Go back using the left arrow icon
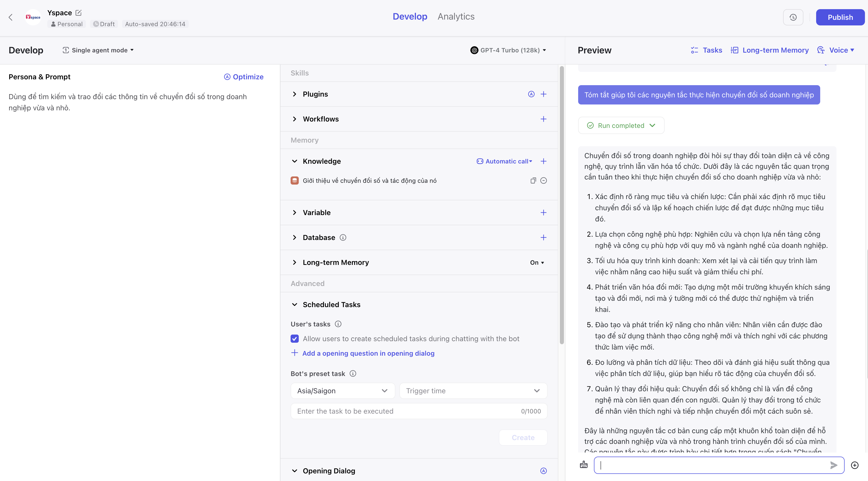Image resolution: width=868 pixels, height=481 pixels. coord(11,18)
